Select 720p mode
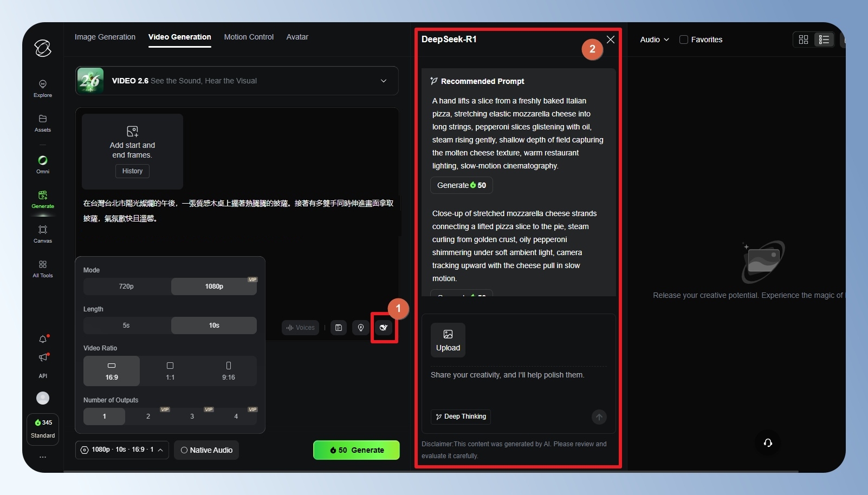Viewport: 868px width, 495px height. [x=126, y=286]
